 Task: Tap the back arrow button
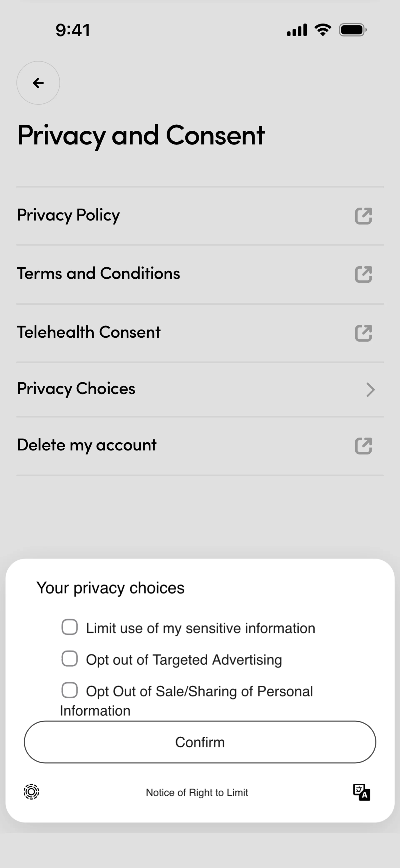(x=38, y=83)
